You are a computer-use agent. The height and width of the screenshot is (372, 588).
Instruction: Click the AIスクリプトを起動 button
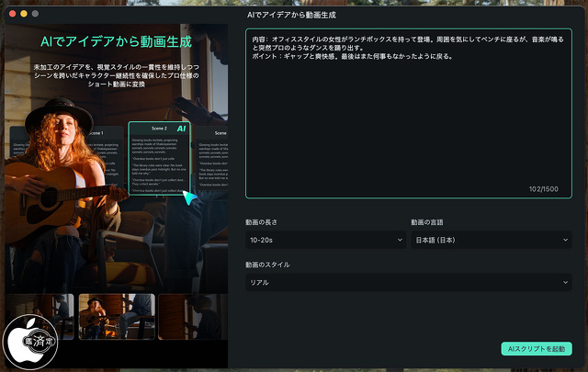[537, 349]
